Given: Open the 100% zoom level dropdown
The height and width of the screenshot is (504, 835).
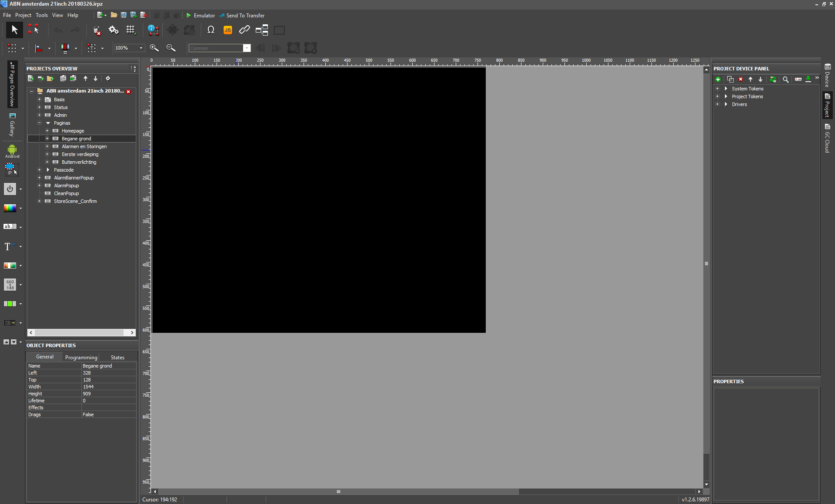Looking at the screenshot, I should point(141,48).
